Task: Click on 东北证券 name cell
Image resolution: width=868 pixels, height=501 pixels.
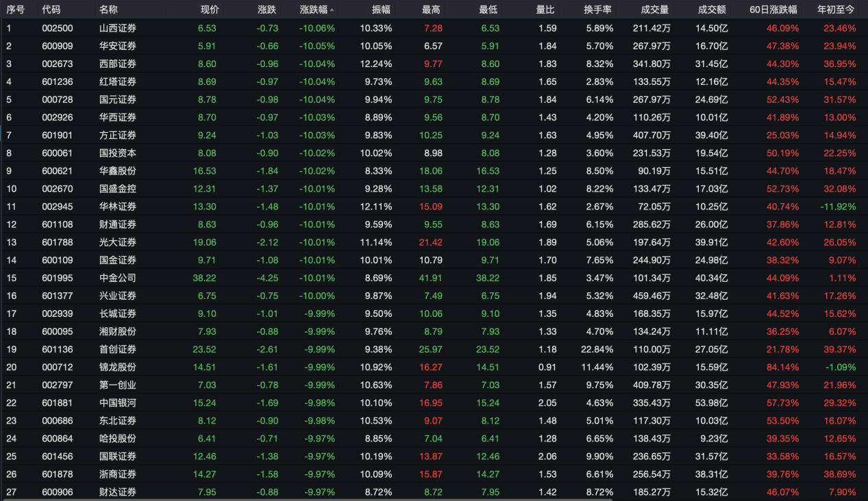Action: point(118,420)
